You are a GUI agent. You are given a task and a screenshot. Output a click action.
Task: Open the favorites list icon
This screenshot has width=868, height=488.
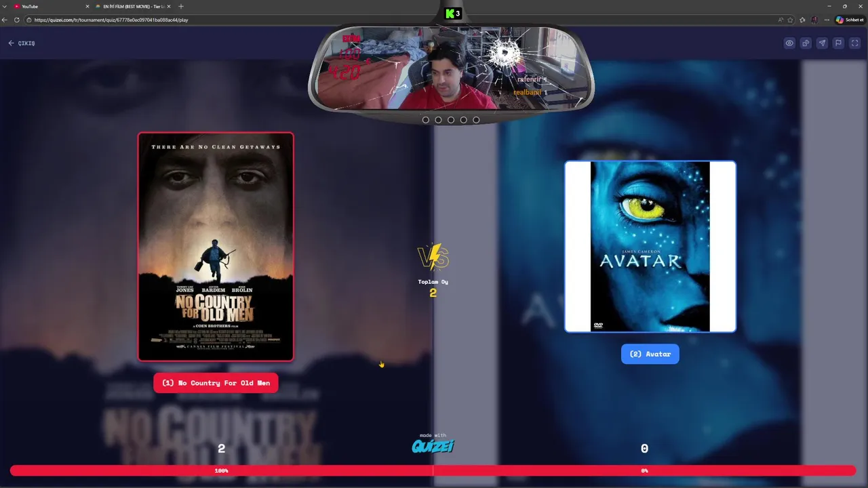tap(802, 20)
